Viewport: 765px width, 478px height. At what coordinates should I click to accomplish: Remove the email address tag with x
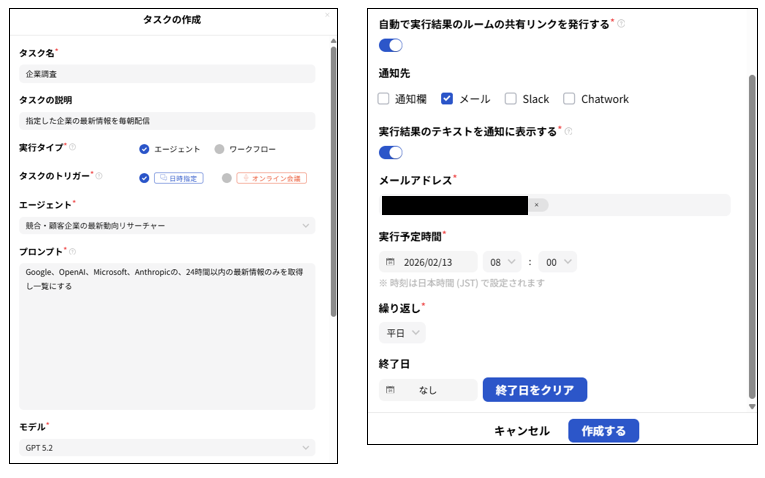536,205
